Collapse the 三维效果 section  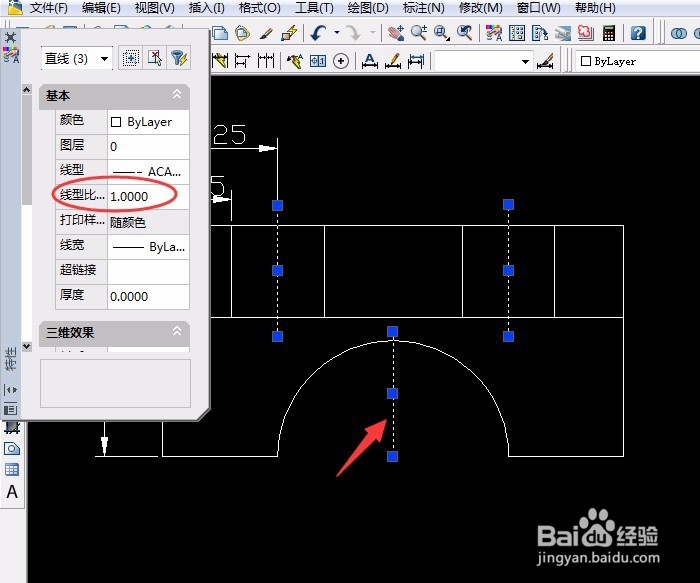point(177,331)
